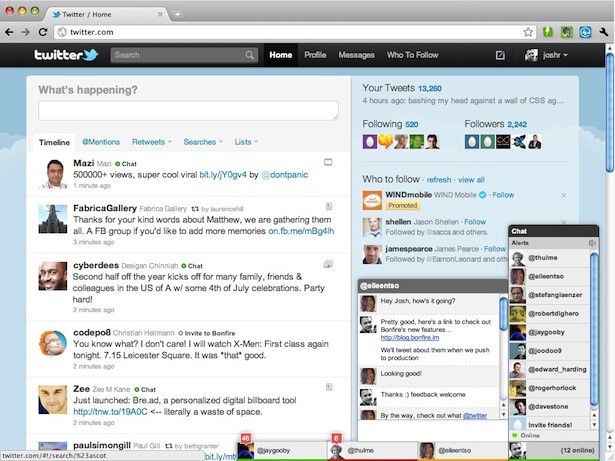Click the green Chat status next to Zee
615x461 pixels.
click(145, 390)
